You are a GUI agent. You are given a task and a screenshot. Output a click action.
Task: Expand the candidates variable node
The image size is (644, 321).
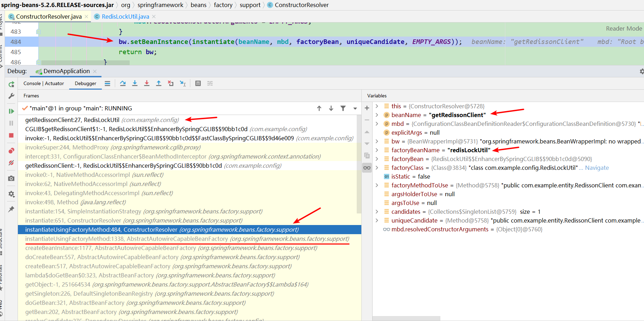(377, 212)
